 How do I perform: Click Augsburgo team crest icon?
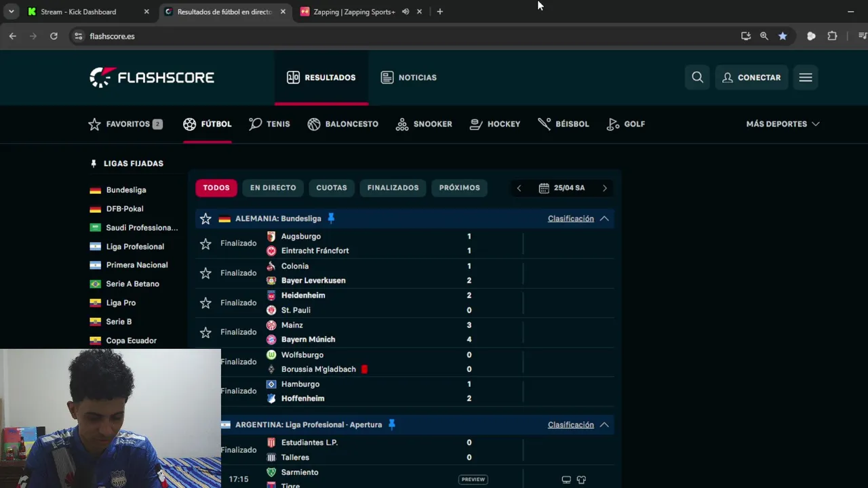[x=271, y=237]
